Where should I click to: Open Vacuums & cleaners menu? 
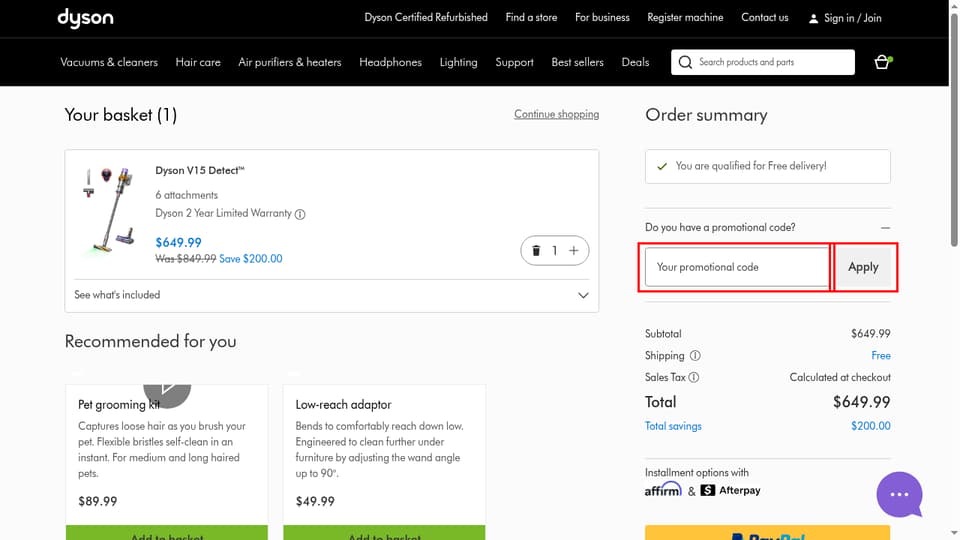(109, 62)
